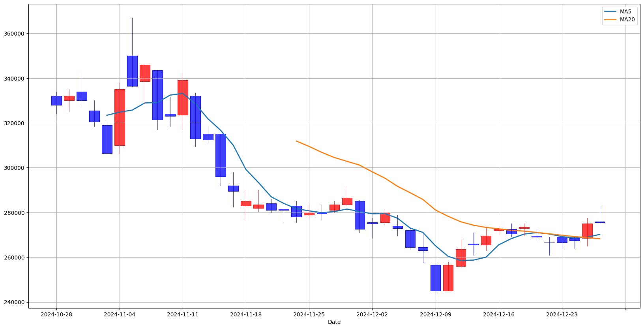Click the large red candle at 2024-11-04

click(x=120, y=117)
